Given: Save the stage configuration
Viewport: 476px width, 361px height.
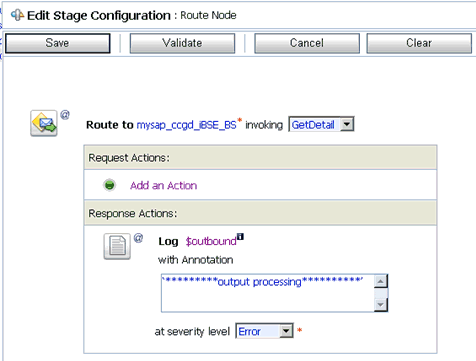Looking at the screenshot, I should pyautogui.click(x=58, y=43).
